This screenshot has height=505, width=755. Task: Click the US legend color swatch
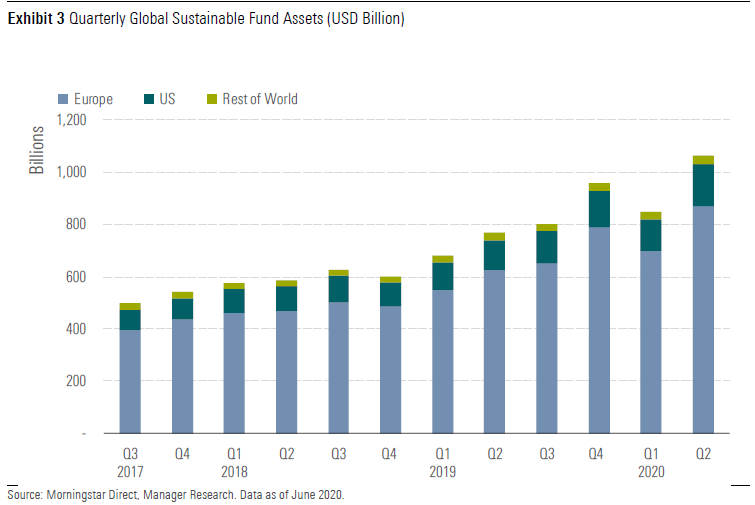click(147, 99)
